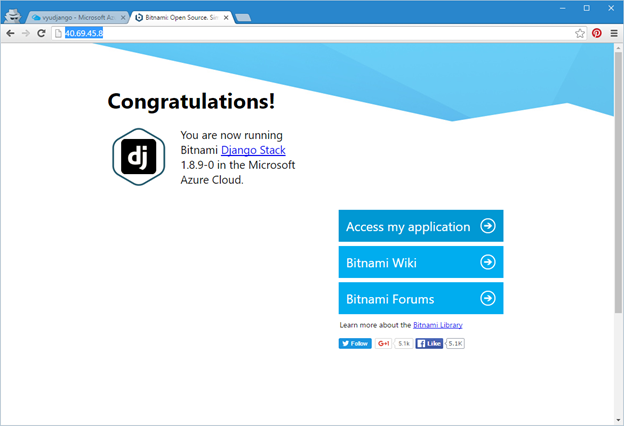Maximize the Chrome window
624x426 pixels.
[587, 8]
